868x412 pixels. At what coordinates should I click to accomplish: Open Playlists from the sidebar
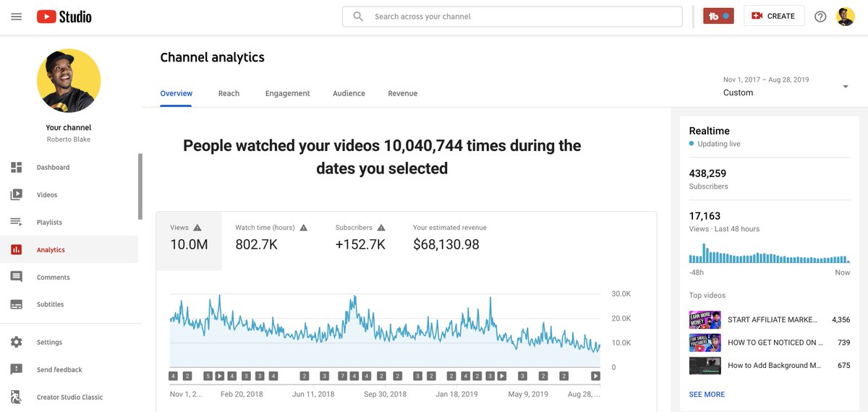(69, 223)
